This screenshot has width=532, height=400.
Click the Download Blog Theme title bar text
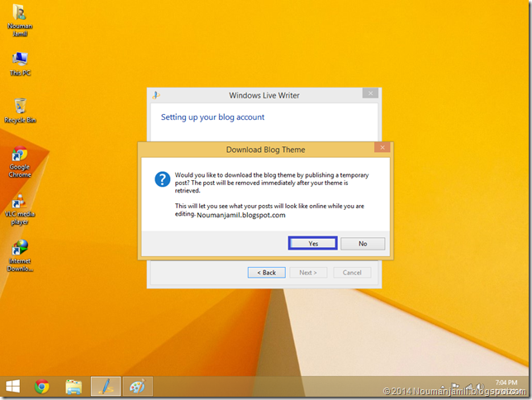(266, 150)
